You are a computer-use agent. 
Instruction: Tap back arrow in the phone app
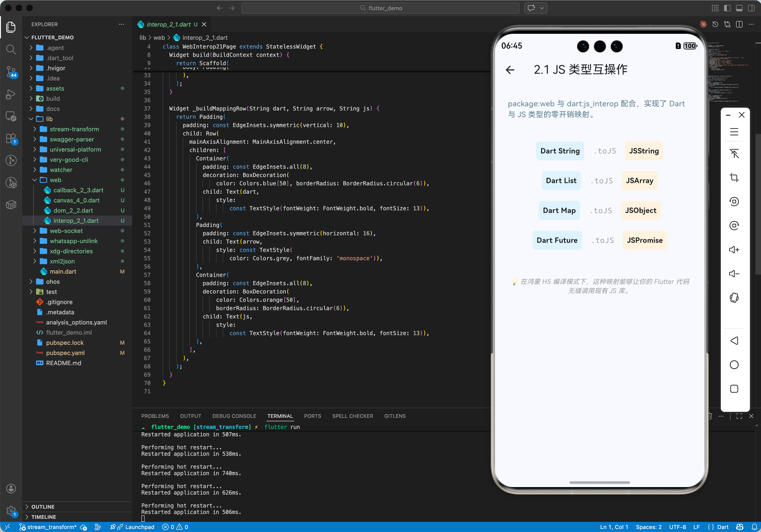click(510, 70)
